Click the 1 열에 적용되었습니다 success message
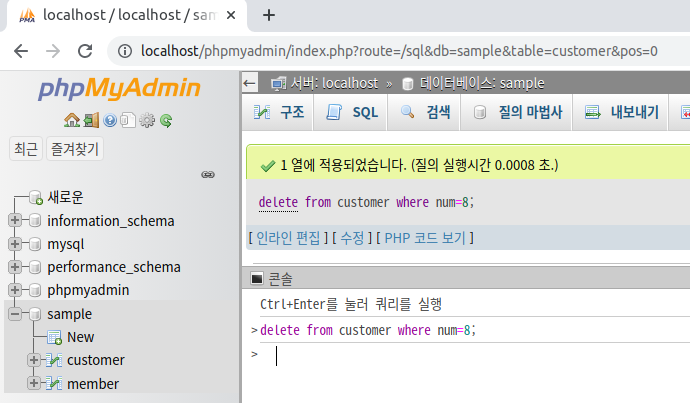This screenshot has height=403, width=690. pos(419,165)
